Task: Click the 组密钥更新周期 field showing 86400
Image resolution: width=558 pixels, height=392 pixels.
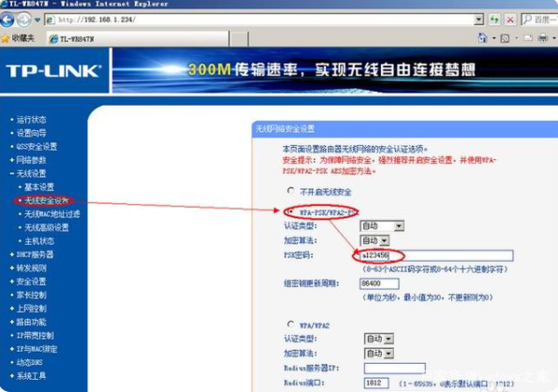Action: click(x=379, y=283)
